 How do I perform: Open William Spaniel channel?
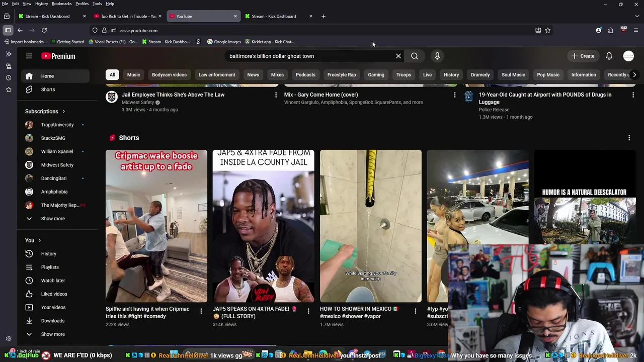click(x=55, y=151)
